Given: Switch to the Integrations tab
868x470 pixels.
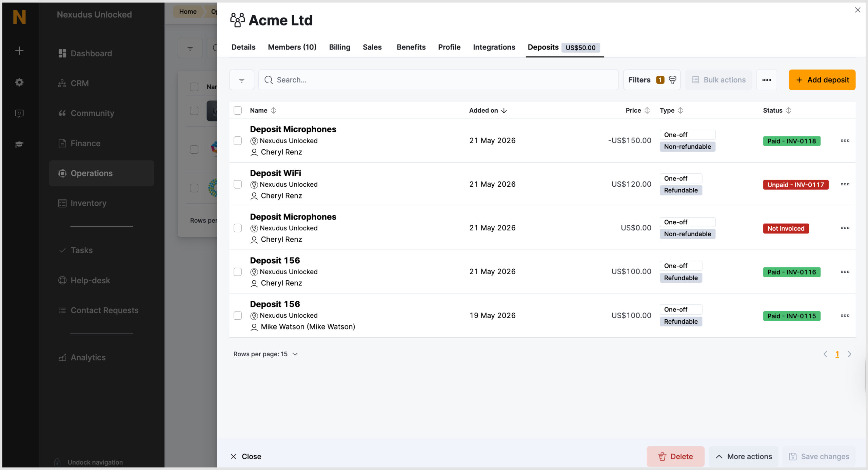Looking at the screenshot, I should tap(494, 47).
